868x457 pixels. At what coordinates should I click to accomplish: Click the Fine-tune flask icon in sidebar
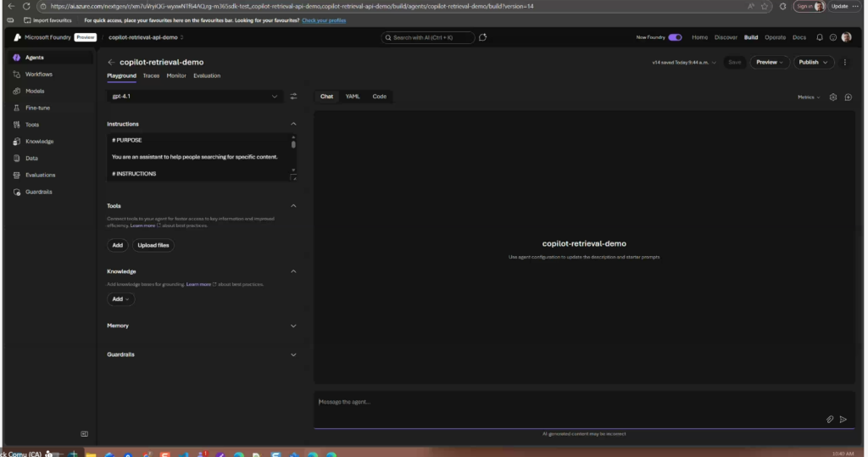pyautogui.click(x=17, y=108)
